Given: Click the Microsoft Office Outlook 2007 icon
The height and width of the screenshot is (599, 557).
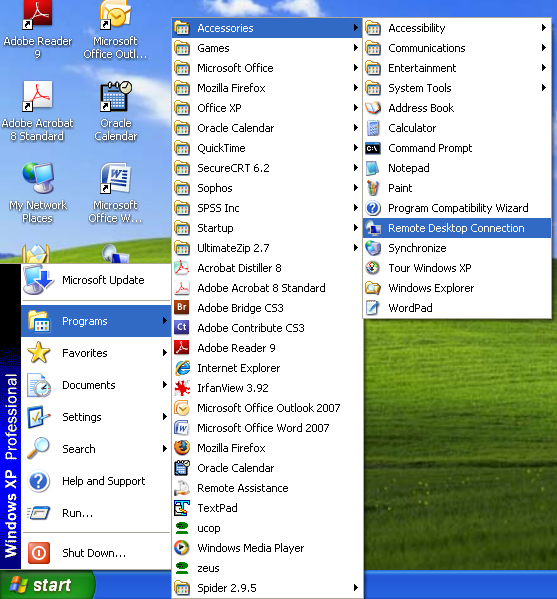Looking at the screenshot, I should pyautogui.click(x=182, y=408).
